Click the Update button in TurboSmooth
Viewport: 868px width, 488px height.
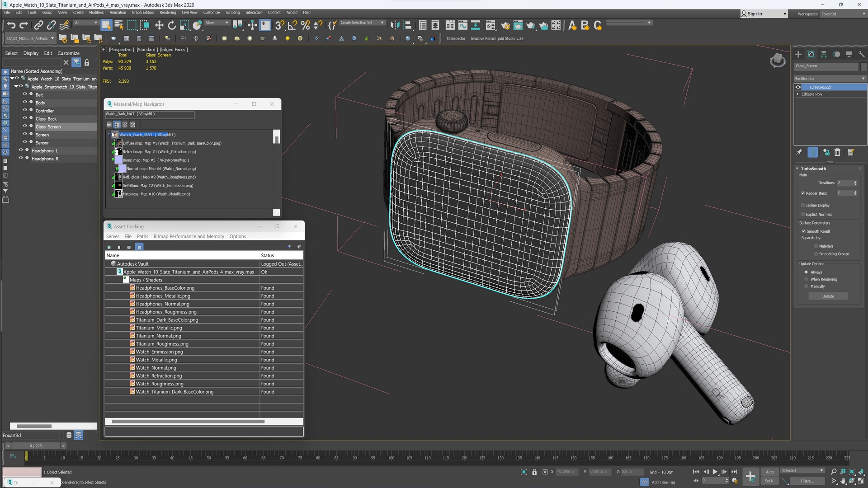[828, 296]
